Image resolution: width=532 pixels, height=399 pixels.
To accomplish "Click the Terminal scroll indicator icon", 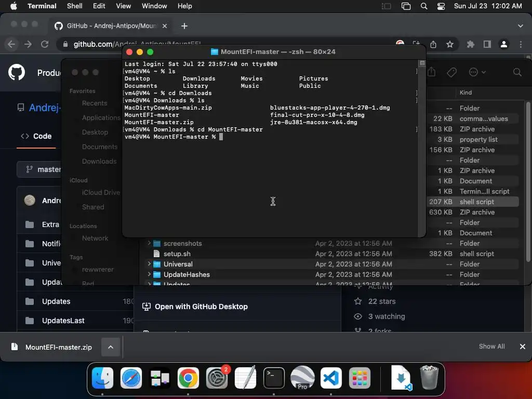I will [x=422, y=63].
